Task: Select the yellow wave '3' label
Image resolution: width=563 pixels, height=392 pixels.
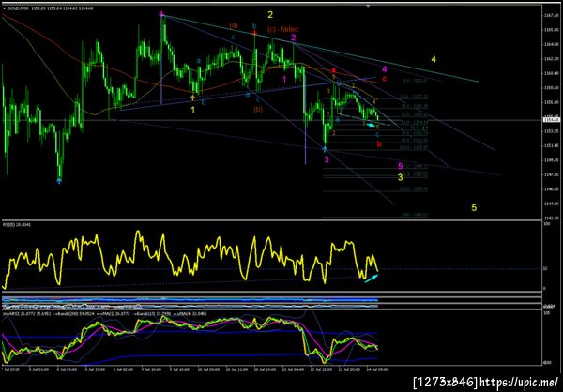Action: tap(401, 176)
